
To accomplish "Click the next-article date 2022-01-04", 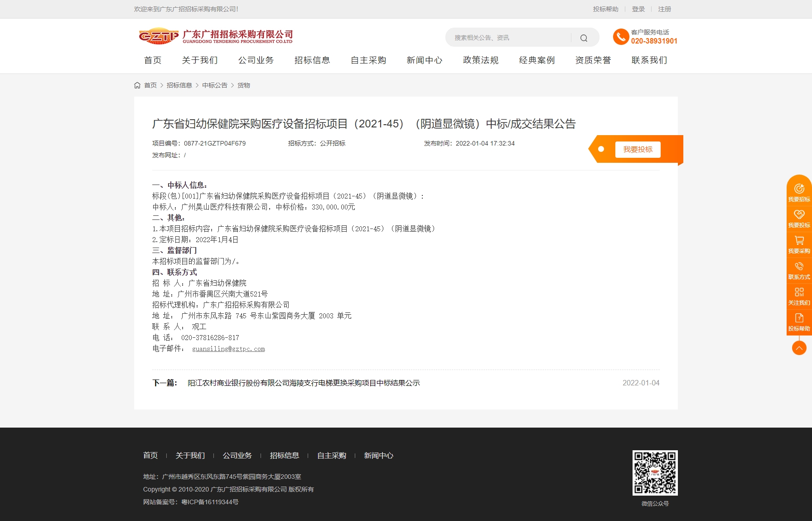I will click(x=641, y=383).
